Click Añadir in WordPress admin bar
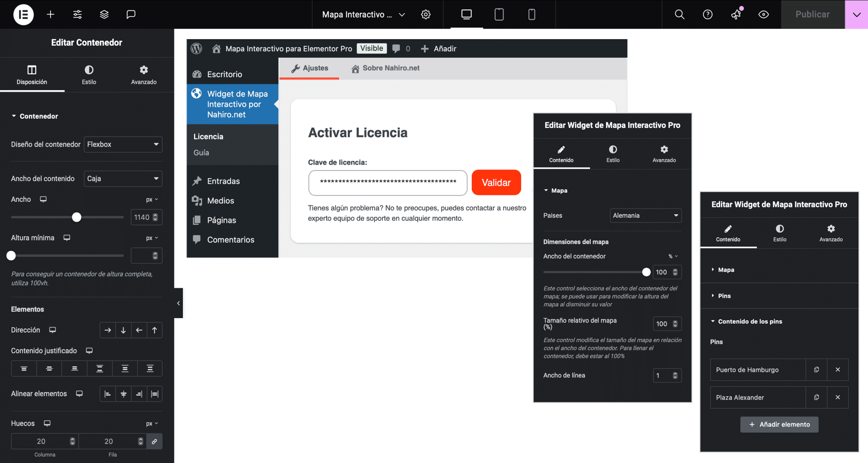The image size is (868, 463). click(439, 49)
